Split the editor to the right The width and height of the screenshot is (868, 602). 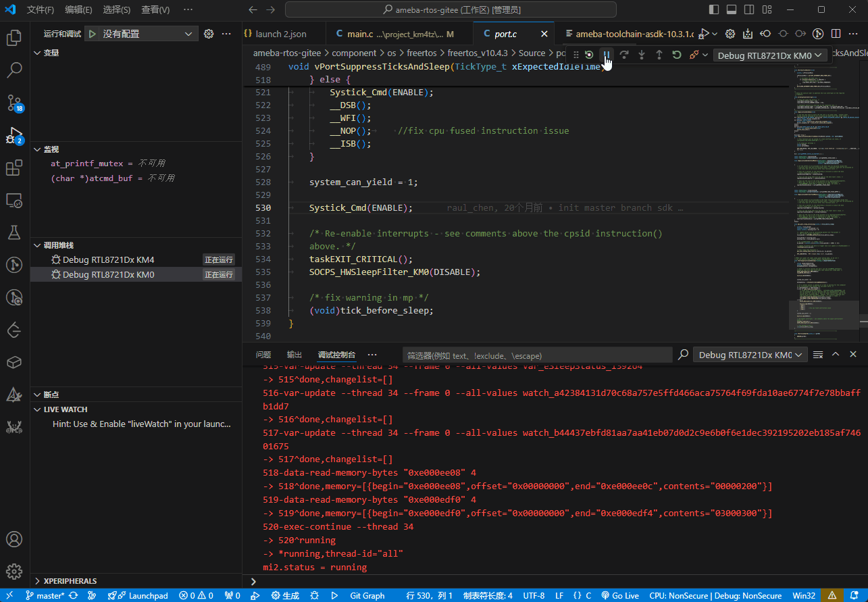pos(836,34)
